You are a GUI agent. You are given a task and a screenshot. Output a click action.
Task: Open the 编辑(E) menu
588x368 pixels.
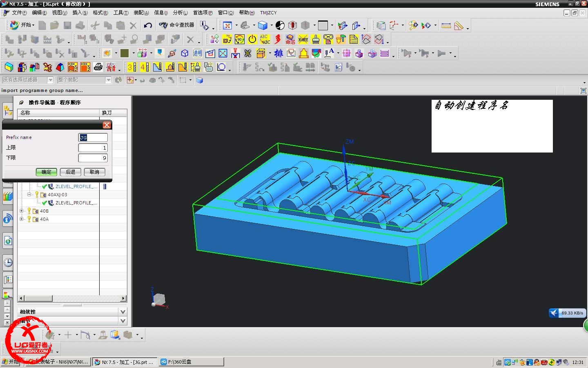(x=39, y=13)
